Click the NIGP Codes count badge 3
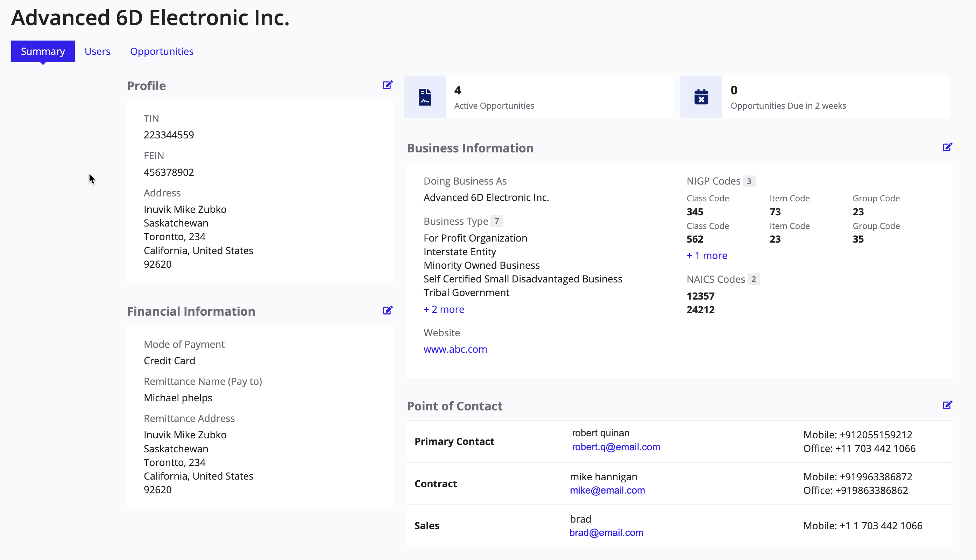 tap(749, 181)
